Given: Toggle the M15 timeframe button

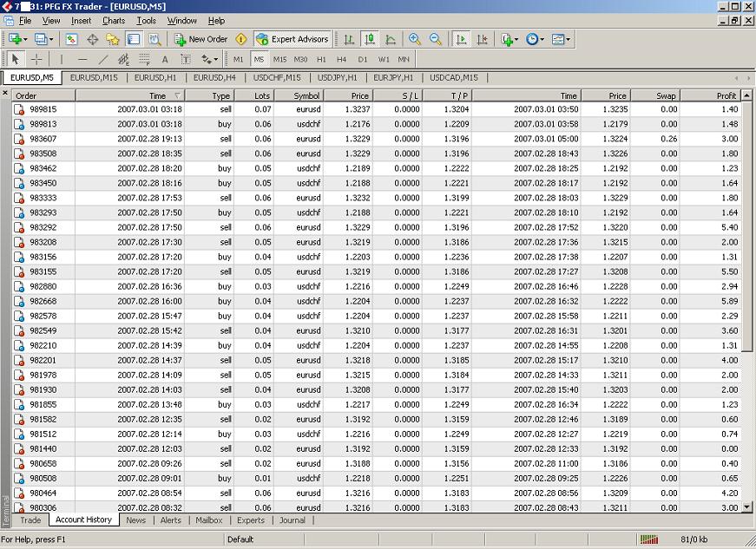Looking at the screenshot, I should pos(279,59).
